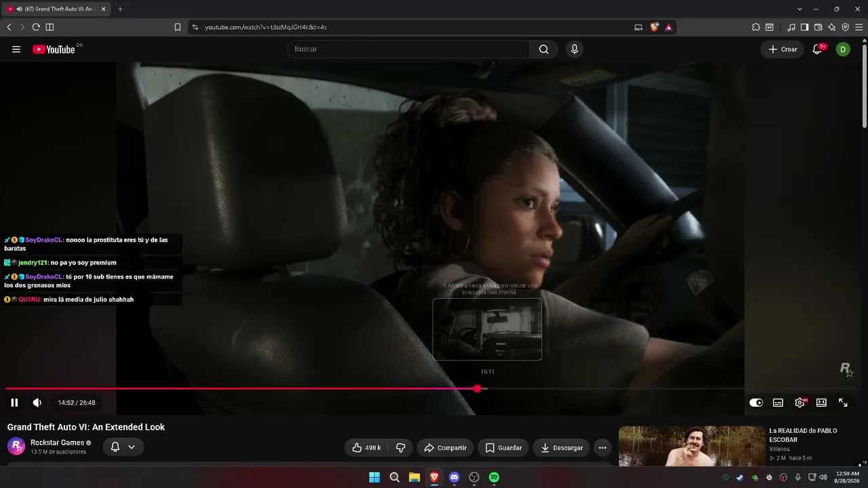
Task: Open OBS Studio from taskbar
Action: point(474,477)
